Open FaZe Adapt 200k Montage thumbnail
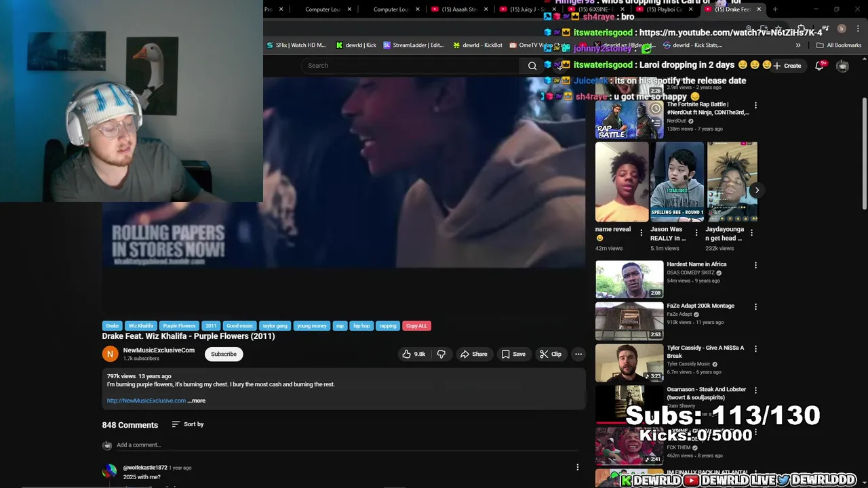 tap(629, 321)
